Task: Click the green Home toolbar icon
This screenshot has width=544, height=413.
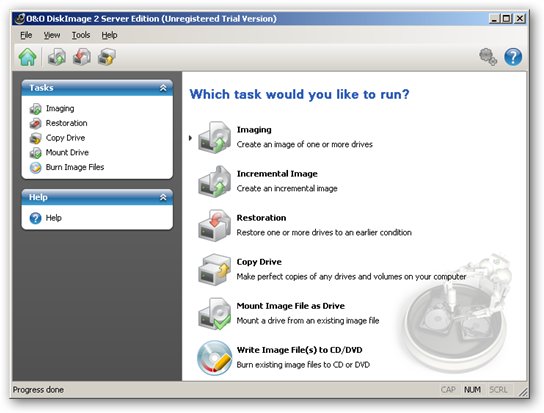Action: [x=27, y=57]
